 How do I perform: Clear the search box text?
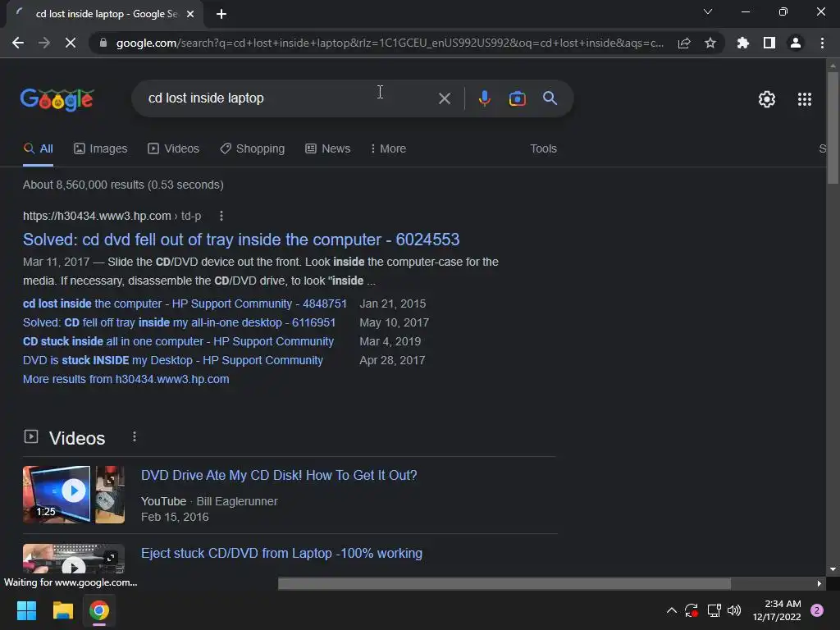click(x=444, y=98)
